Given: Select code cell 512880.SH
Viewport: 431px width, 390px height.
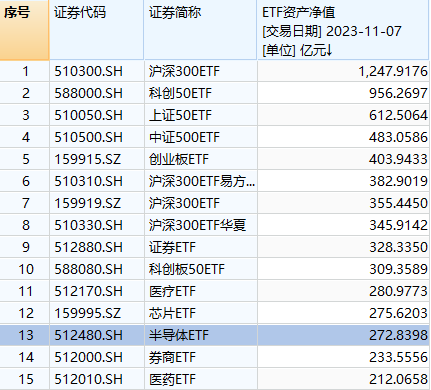Looking at the screenshot, I should [x=97, y=247].
